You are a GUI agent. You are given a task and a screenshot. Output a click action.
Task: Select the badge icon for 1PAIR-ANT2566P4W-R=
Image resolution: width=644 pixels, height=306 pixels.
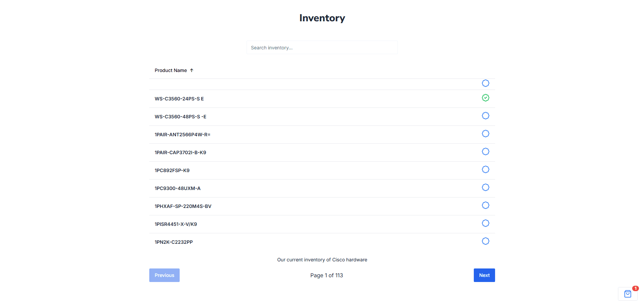485,134
